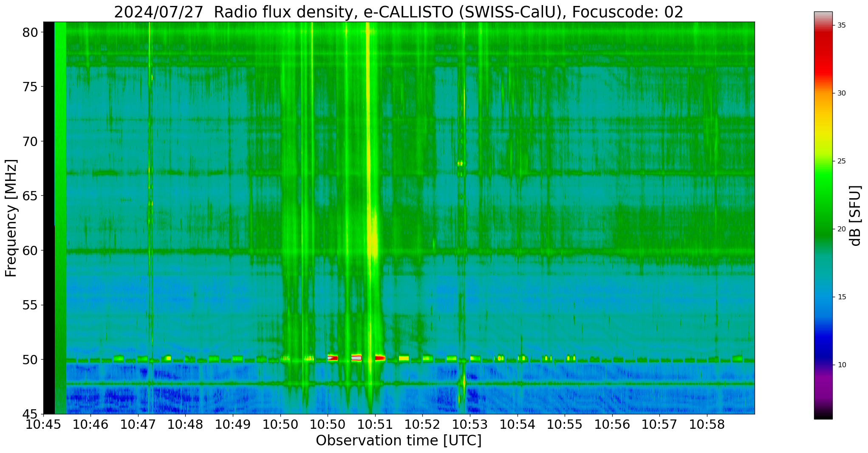Click the 10:52 time tick label
Viewport: 868px width, 453px height.
pyautogui.click(x=422, y=425)
